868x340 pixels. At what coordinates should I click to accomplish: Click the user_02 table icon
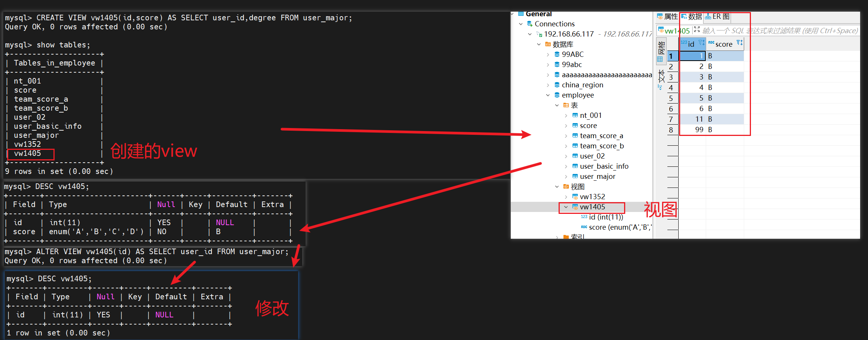(x=575, y=156)
